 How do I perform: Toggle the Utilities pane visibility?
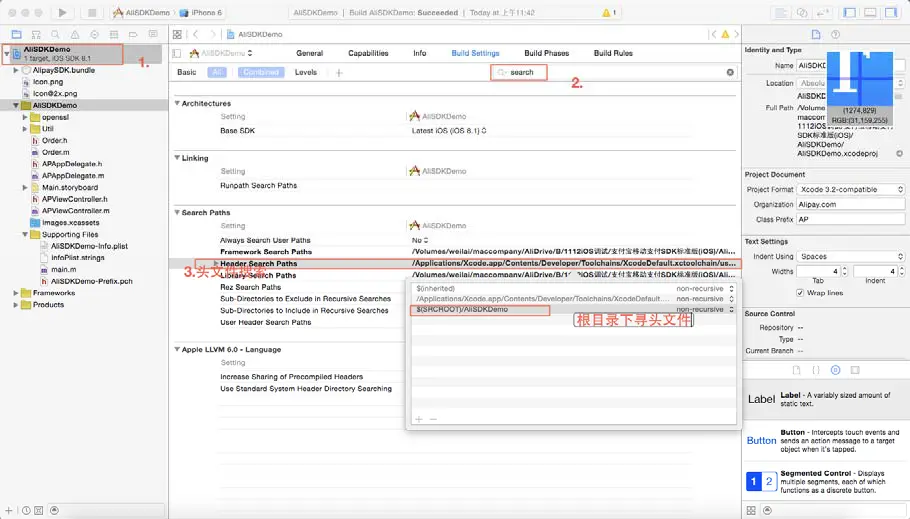891,12
